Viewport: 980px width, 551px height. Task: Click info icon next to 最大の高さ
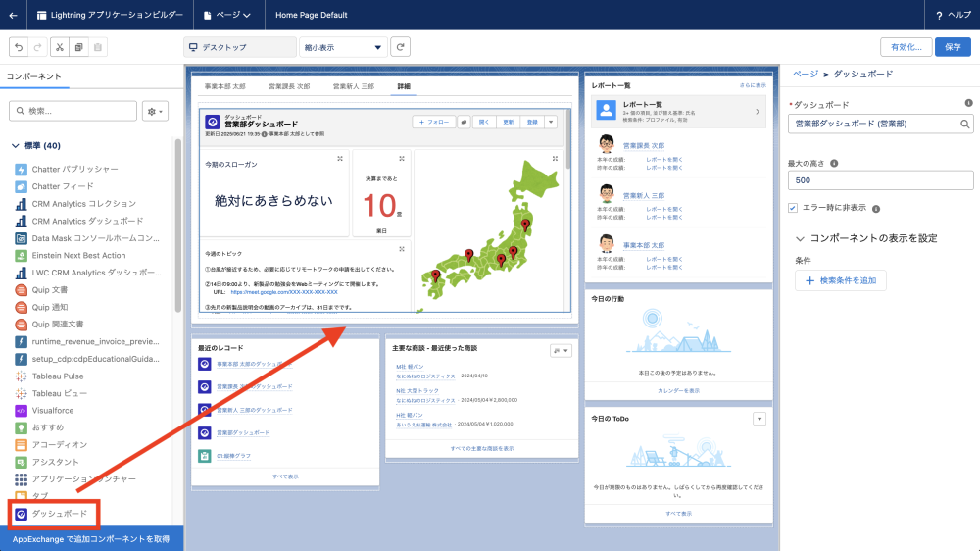click(834, 163)
